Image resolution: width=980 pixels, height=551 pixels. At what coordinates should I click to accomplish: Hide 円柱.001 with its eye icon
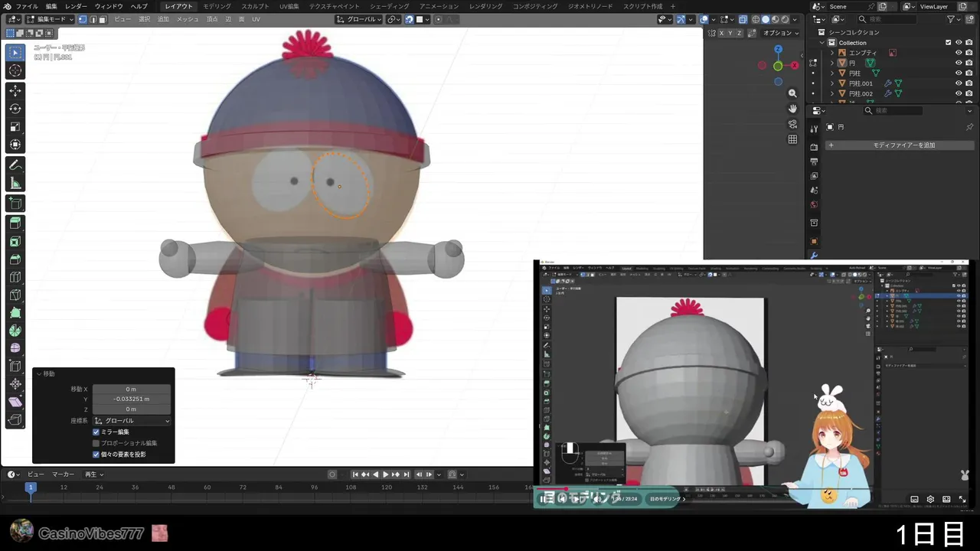959,83
